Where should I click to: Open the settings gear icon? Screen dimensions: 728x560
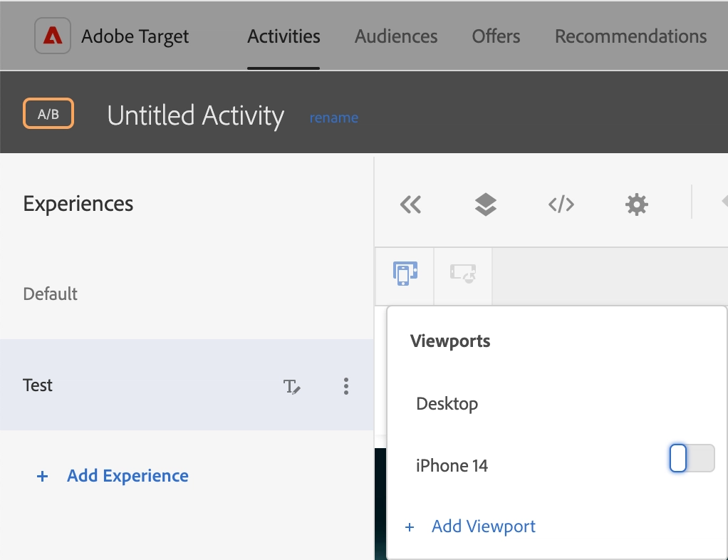[637, 204]
